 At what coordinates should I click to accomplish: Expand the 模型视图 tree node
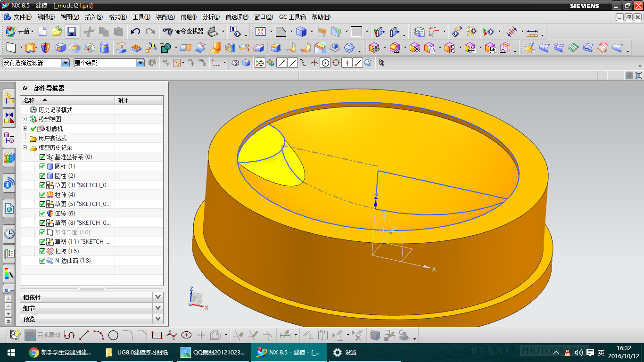(x=25, y=119)
